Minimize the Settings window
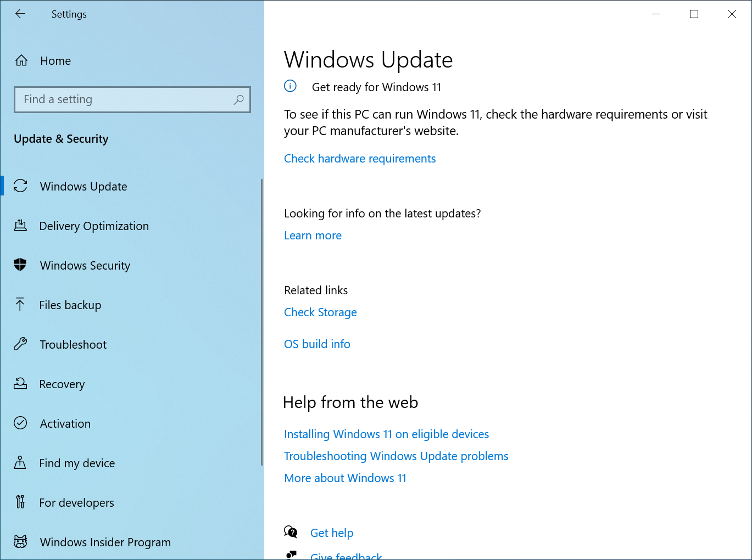 coord(656,14)
